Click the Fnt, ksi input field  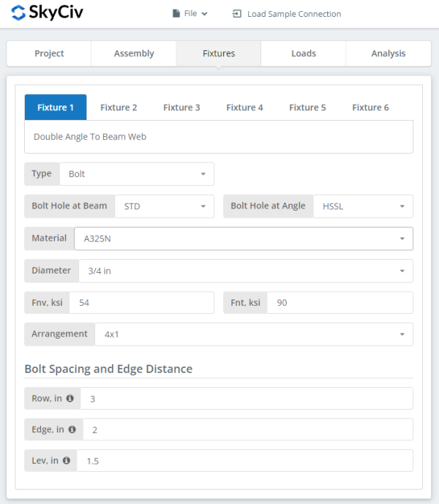339,303
